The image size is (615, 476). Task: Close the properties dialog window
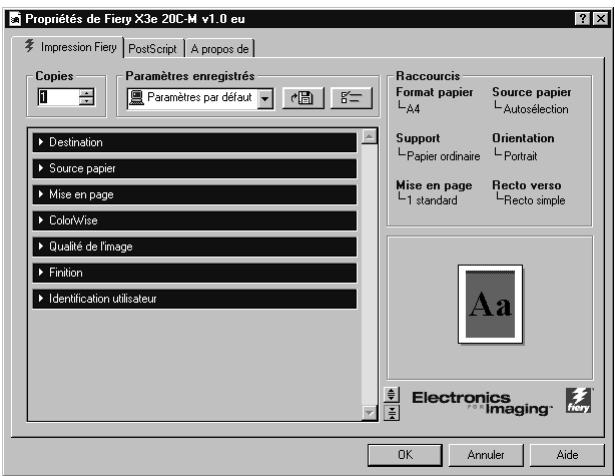pyautogui.click(x=600, y=18)
